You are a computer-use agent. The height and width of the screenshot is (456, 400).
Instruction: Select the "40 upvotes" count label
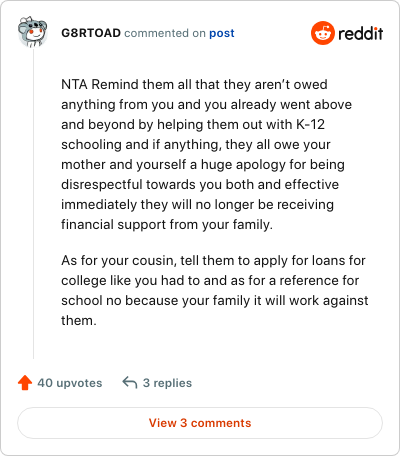[70, 383]
